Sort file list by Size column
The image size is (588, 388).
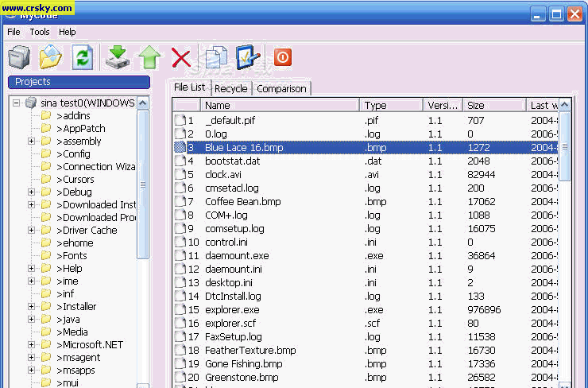tap(493, 105)
